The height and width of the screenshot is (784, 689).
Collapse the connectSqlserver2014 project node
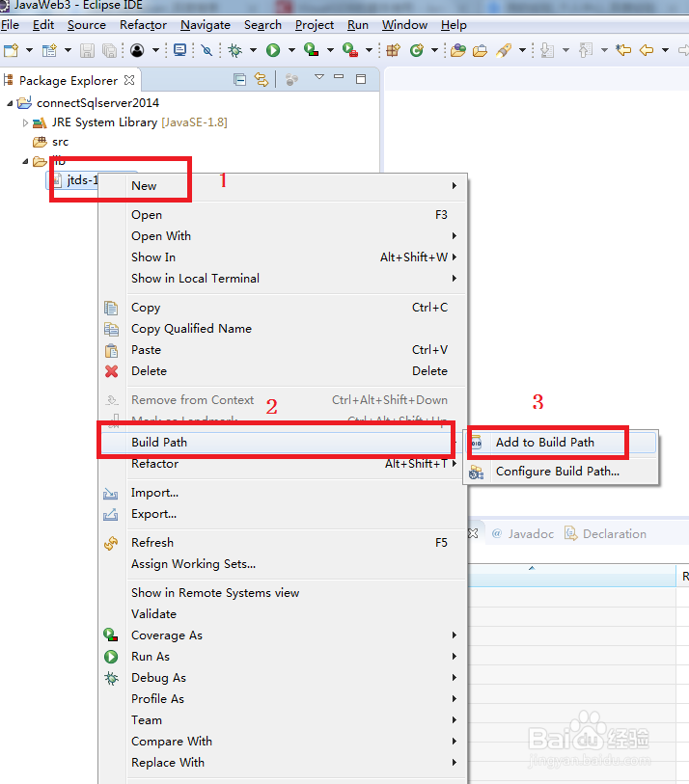tap(10, 103)
